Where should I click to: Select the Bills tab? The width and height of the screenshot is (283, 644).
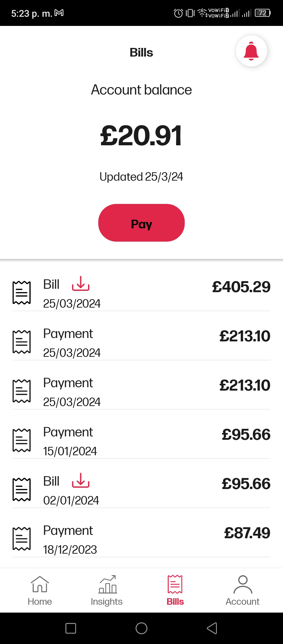[x=175, y=591]
